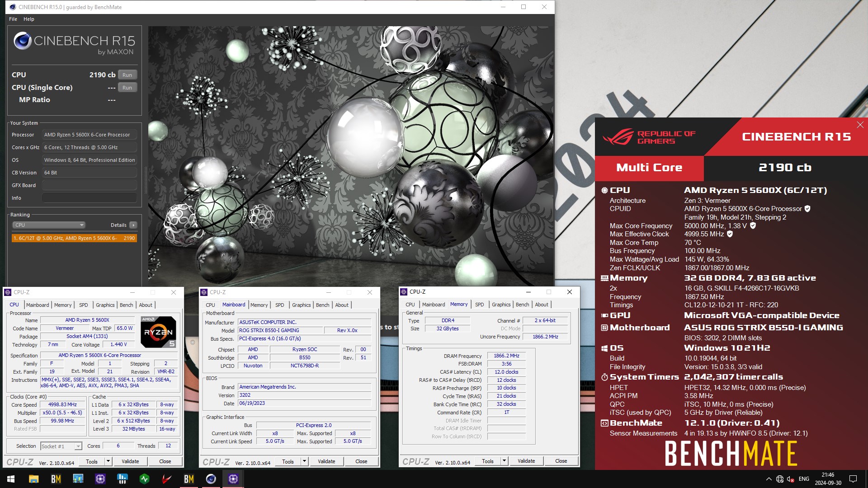
Task: Open the Cinebench Help menu
Action: pyautogui.click(x=29, y=19)
